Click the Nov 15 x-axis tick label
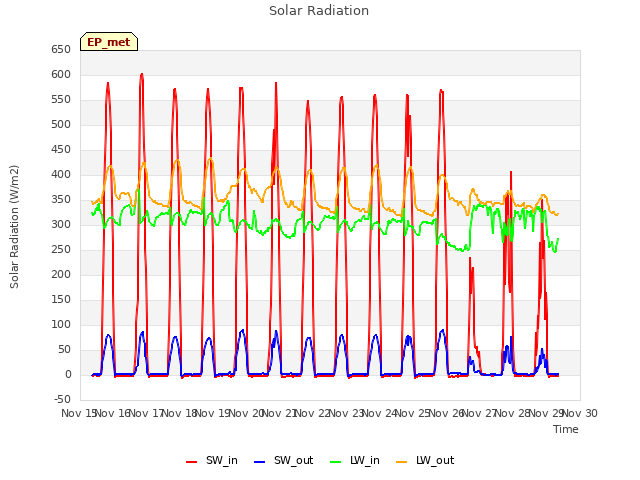This screenshot has width=640, height=480. tap(78, 413)
